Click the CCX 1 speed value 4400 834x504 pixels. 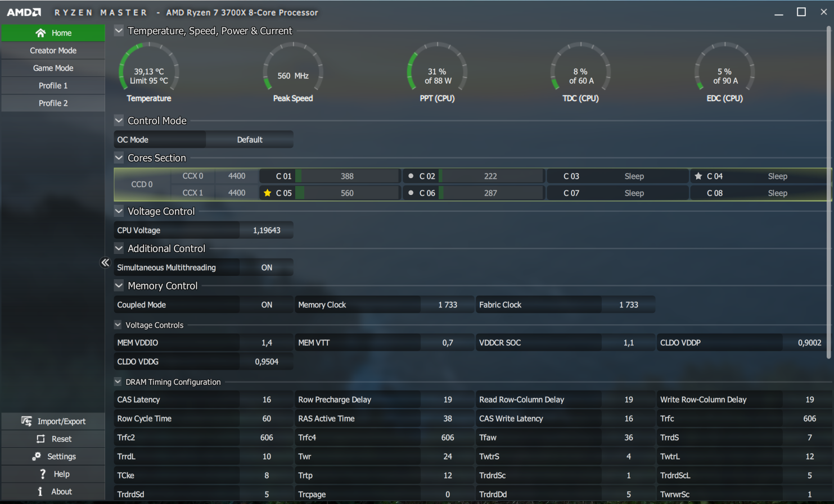tap(237, 193)
